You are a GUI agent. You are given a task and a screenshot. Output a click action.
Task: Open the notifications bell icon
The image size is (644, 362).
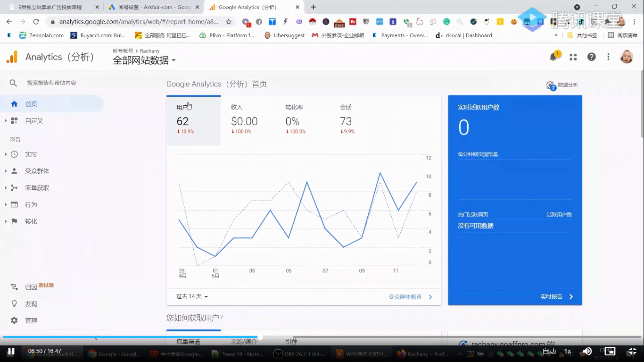tap(553, 56)
